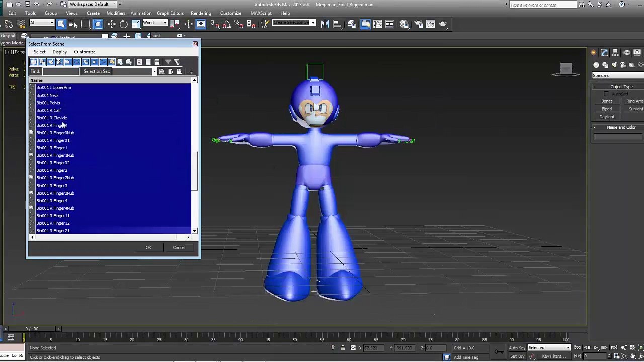This screenshot has width=644, height=362.
Task: Open the Selected key filter dropdown
Action: pos(549,348)
